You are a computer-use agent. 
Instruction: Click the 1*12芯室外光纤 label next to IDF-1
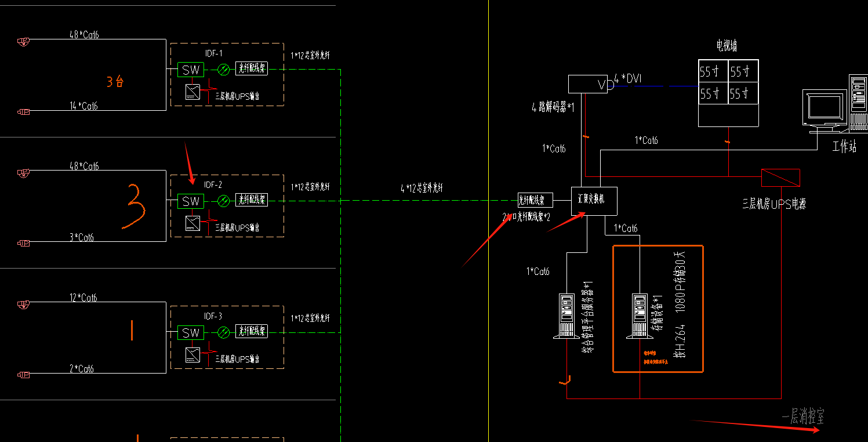pyautogui.click(x=310, y=56)
